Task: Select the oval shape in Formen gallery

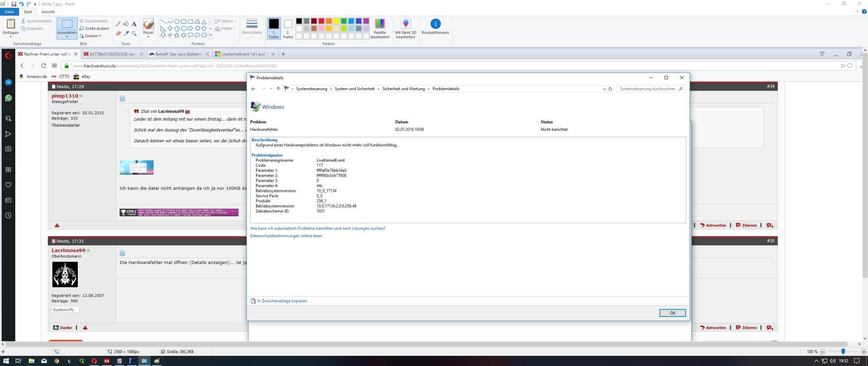Action: (x=177, y=22)
